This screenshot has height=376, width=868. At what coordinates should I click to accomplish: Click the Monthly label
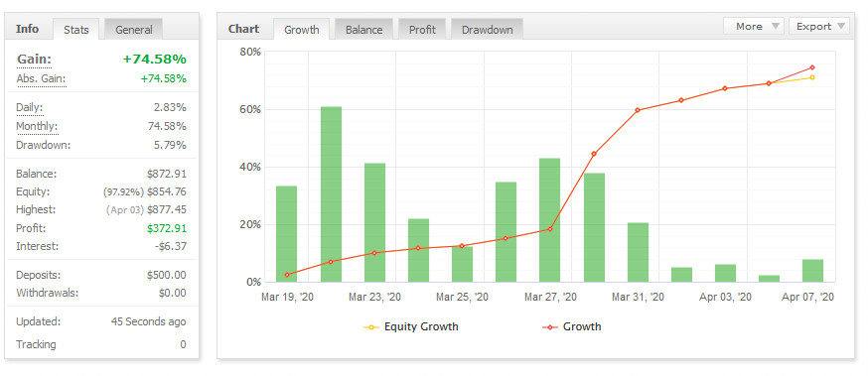tap(37, 127)
